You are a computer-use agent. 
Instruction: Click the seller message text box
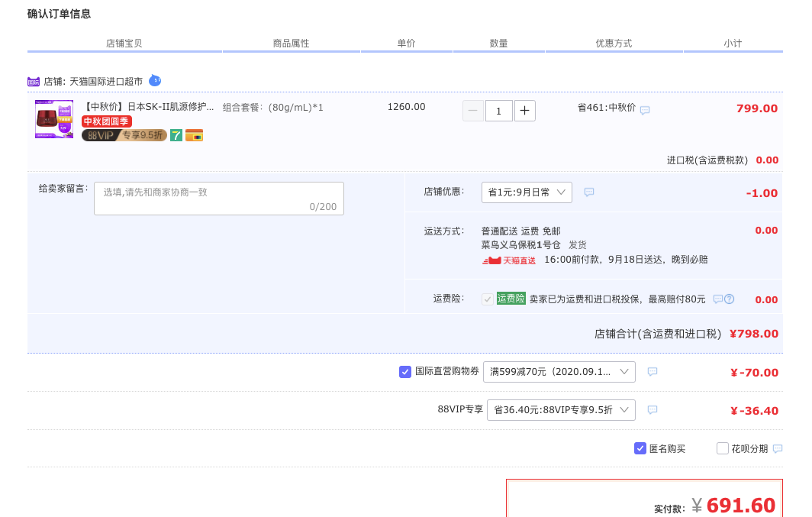click(x=219, y=199)
